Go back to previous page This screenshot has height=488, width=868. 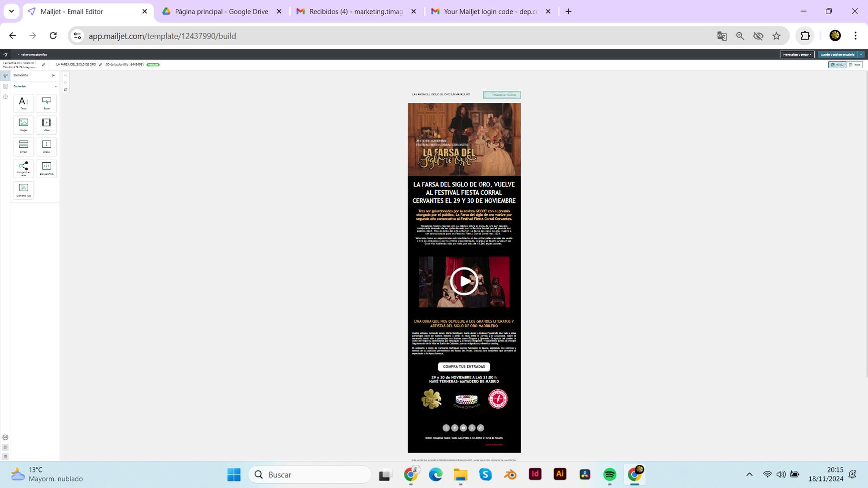pyautogui.click(x=13, y=36)
